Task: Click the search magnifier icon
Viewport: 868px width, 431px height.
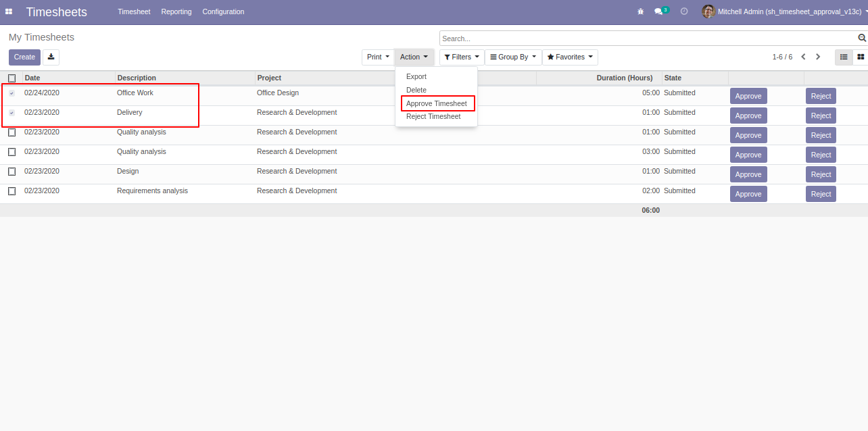Action: 862,39
